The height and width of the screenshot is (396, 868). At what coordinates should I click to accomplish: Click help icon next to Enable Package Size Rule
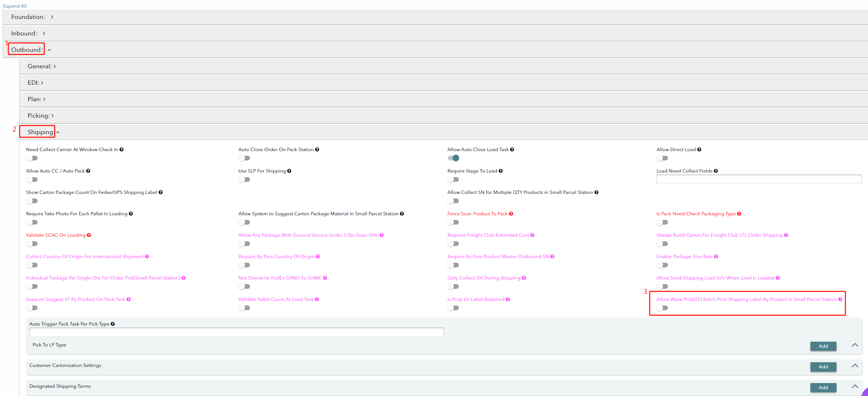(x=716, y=256)
